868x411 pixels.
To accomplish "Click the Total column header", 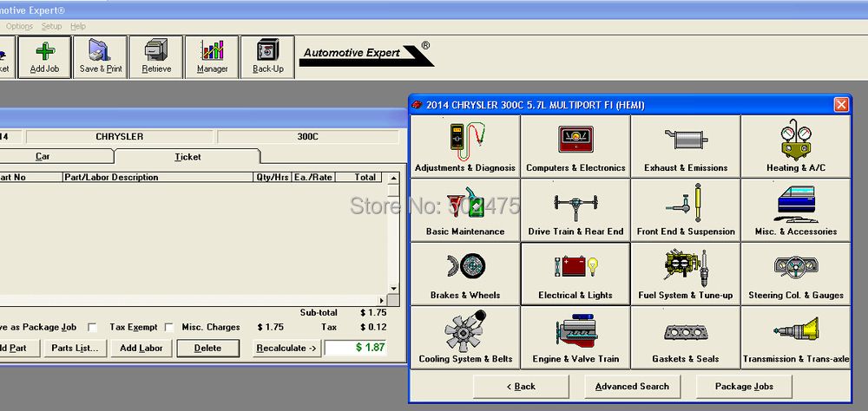I will (x=358, y=178).
